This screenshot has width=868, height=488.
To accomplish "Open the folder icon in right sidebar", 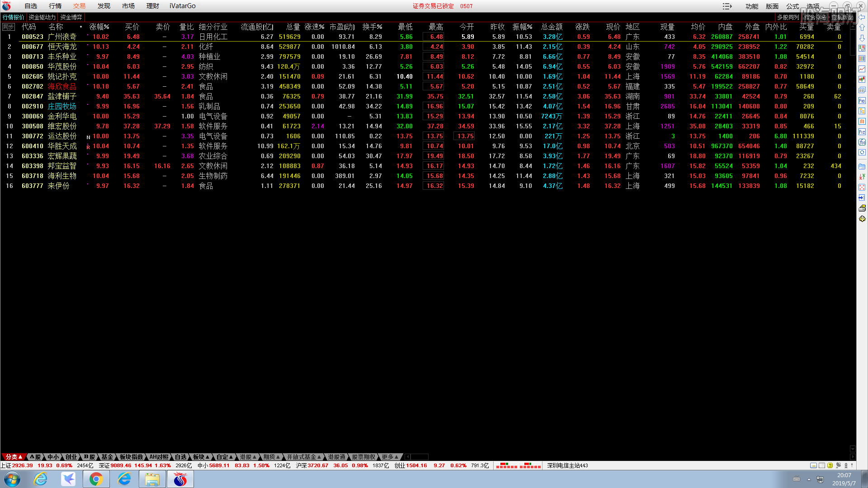I will 862,166.
